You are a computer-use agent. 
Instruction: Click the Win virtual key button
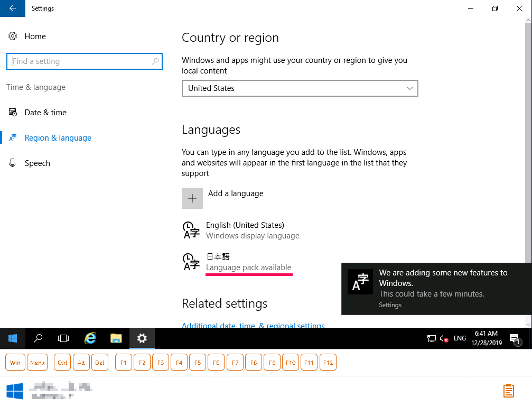[x=15, y=363]
